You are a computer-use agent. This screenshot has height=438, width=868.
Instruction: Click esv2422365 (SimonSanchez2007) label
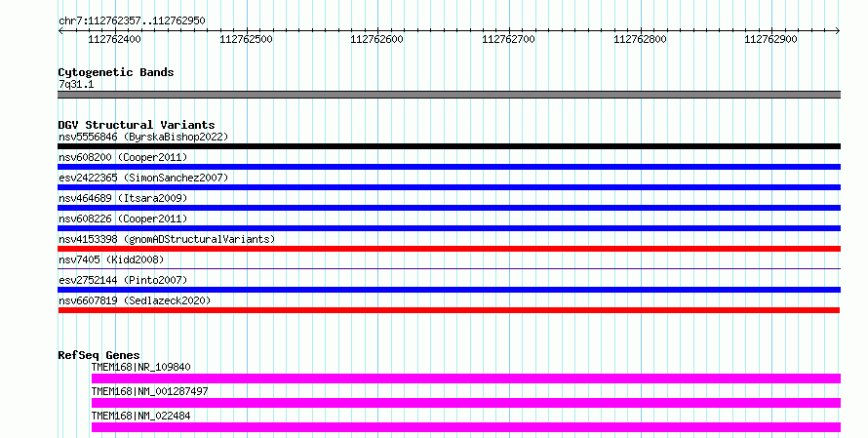[143, 178]
